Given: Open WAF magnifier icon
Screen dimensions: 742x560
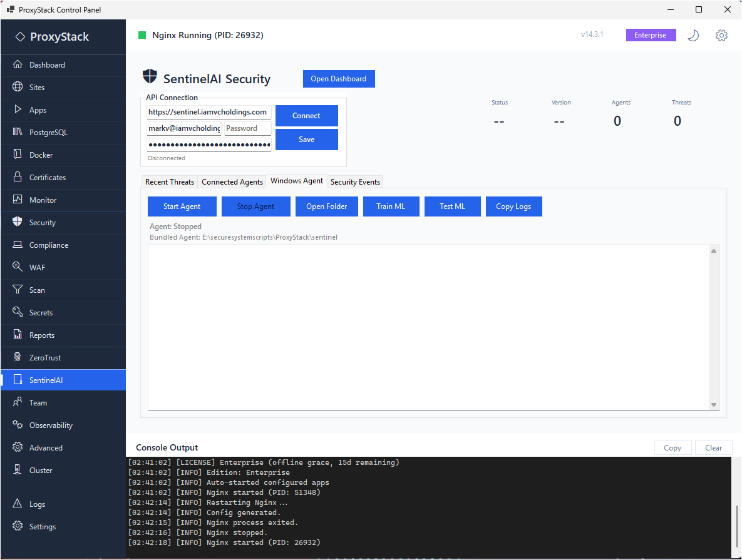Looking at the screenshot, I should click(18, 267).
